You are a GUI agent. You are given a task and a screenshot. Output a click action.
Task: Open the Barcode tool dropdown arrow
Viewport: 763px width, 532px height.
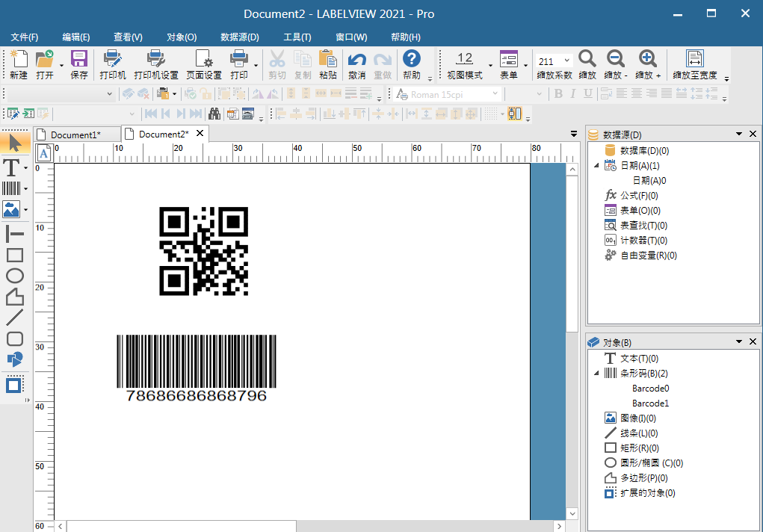26,189
